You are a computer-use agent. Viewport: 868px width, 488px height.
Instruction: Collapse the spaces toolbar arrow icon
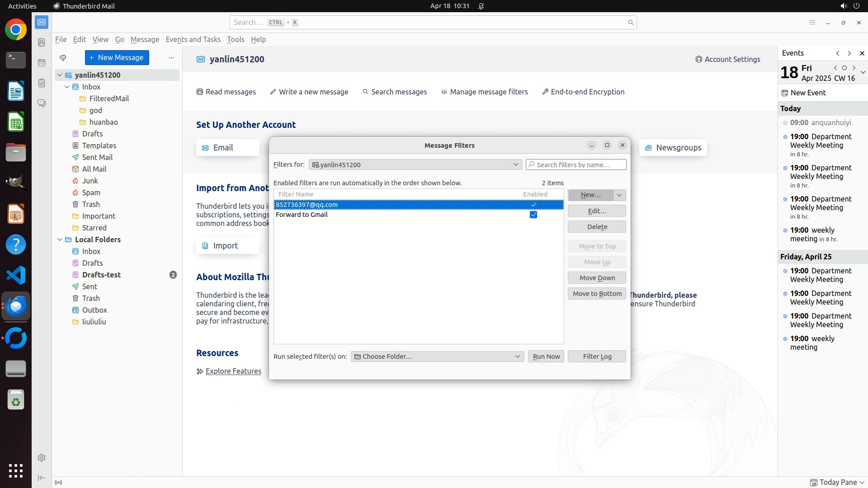click(42, 478)
